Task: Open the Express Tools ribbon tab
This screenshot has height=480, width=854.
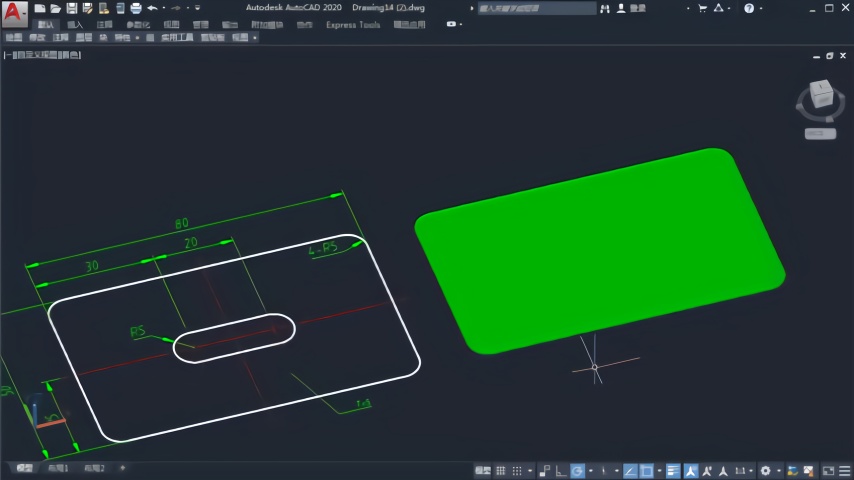Action: [353, 25]
